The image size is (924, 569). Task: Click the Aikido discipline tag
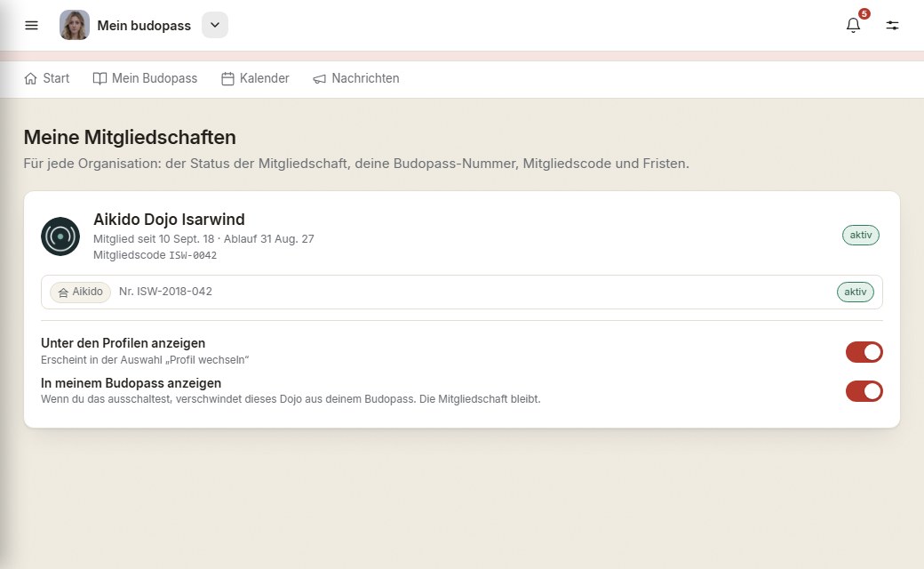(80, 292)
